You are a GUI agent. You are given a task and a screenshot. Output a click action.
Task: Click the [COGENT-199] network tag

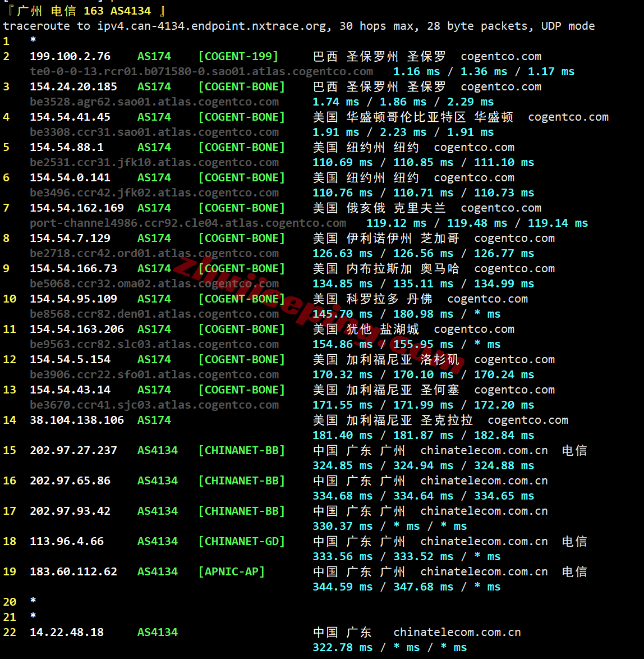(238, 56)
